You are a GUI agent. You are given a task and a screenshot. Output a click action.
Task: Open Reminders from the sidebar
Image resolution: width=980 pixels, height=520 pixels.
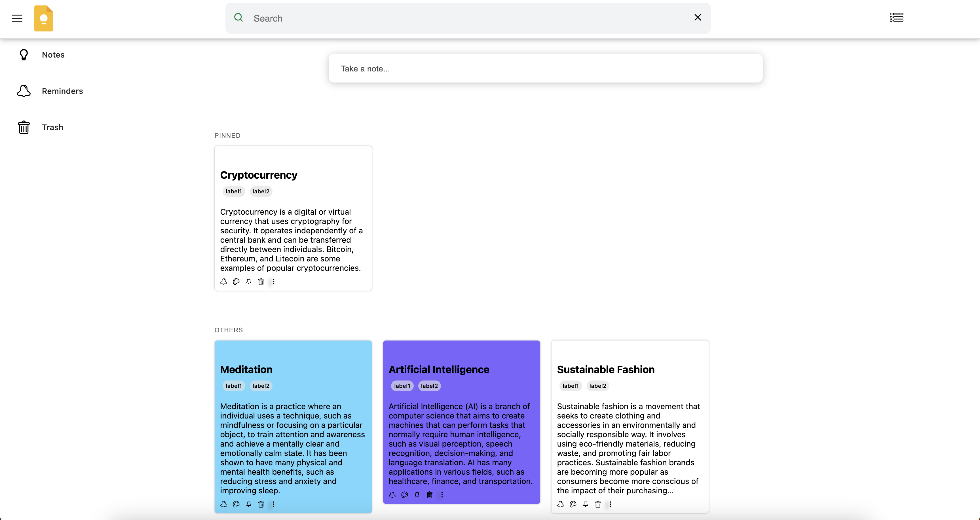(x=62, y=91)
